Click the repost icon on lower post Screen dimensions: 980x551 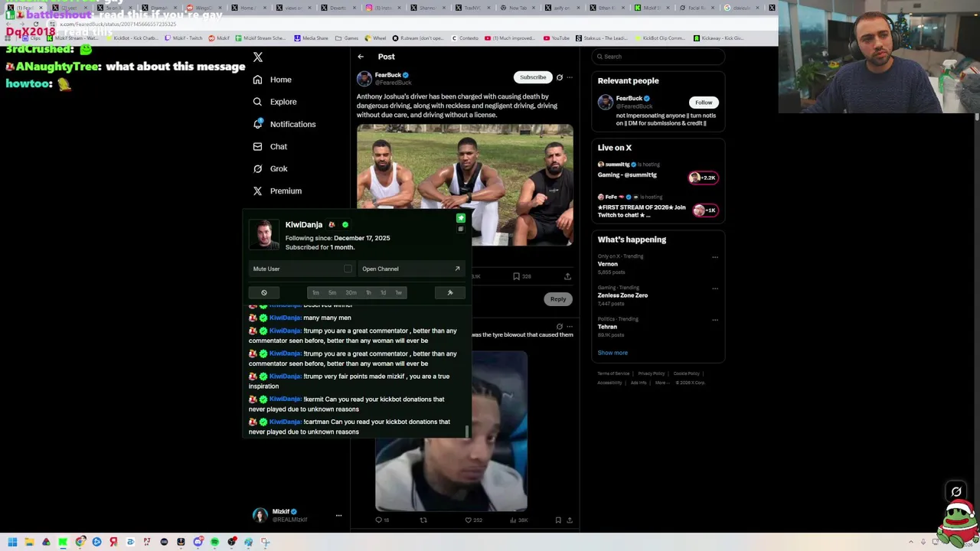423,520
